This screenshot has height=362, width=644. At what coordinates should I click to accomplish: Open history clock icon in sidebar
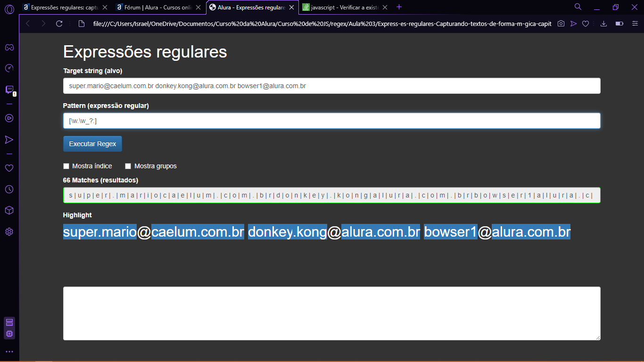point(9,189)
